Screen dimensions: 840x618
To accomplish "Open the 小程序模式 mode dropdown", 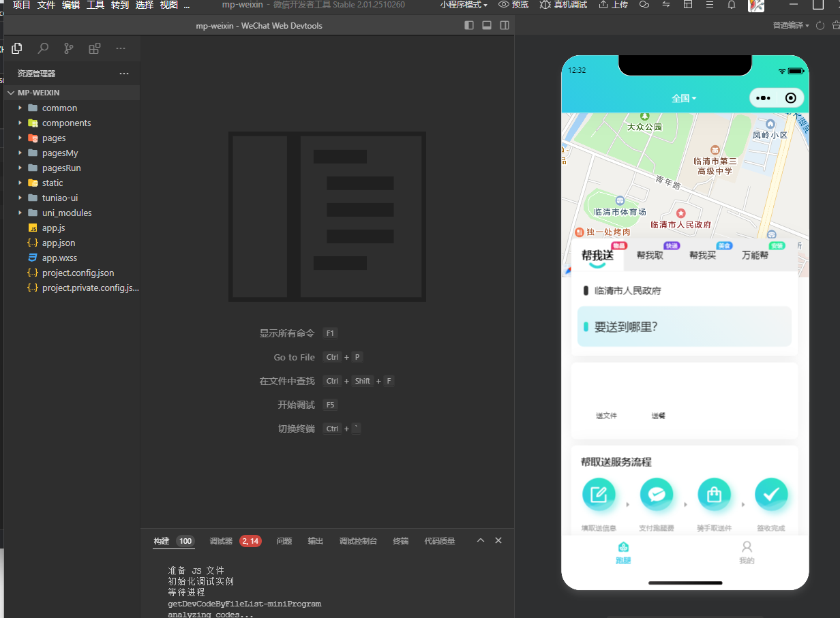I will click(x=464, y=5).
